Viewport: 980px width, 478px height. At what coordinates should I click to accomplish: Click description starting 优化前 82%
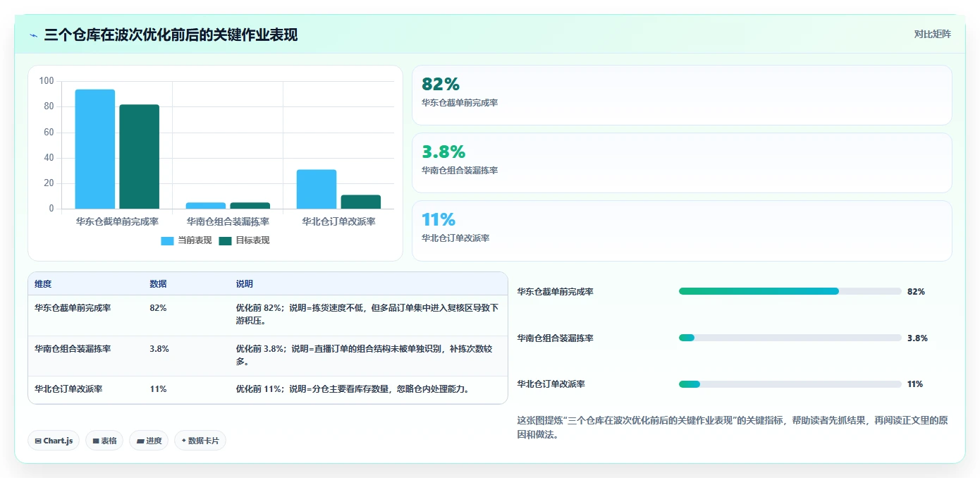click(367, 314)
